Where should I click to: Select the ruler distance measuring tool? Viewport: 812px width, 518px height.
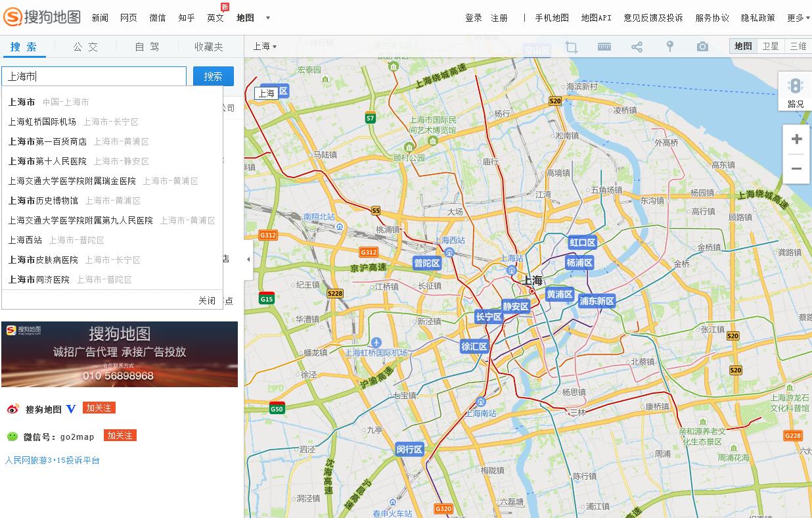[x=604, y=47]
